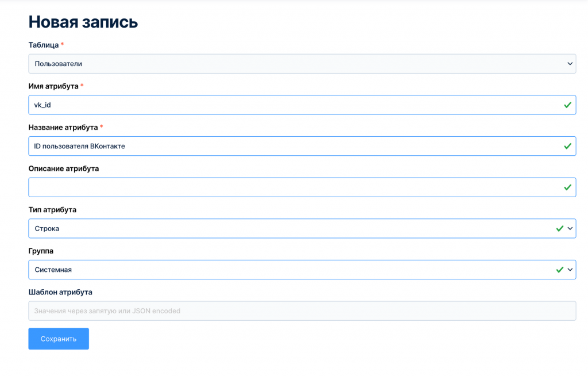Click the Шаблон атрибута label

(x=60, y=292)
